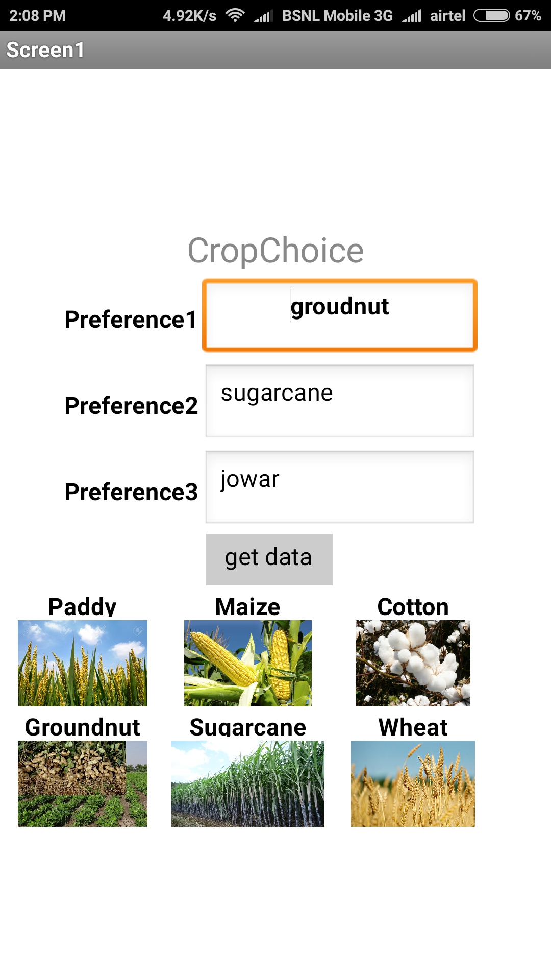Viewport: 551px width, 980px height.
Task: Tap the airtel signal strength icon
Action: click(412, 16)
